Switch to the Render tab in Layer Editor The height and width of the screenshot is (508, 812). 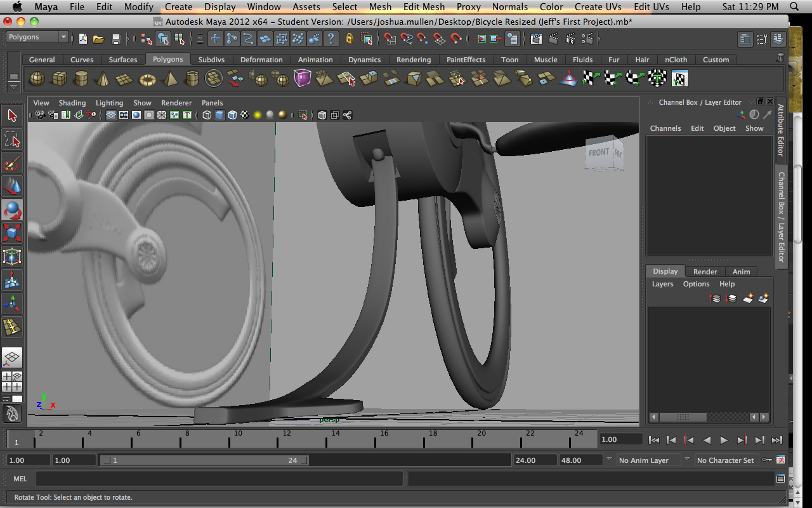click(x=704, y=271)
